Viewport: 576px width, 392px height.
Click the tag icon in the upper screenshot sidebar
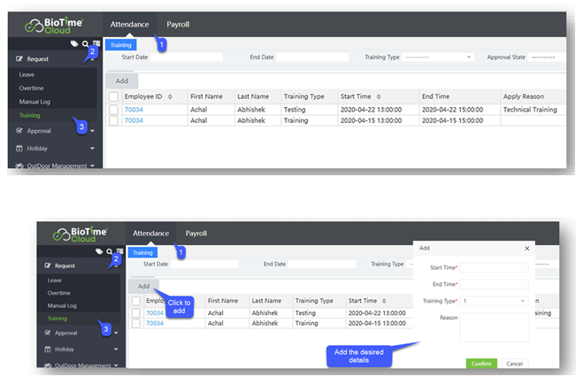tap(74, 42)
